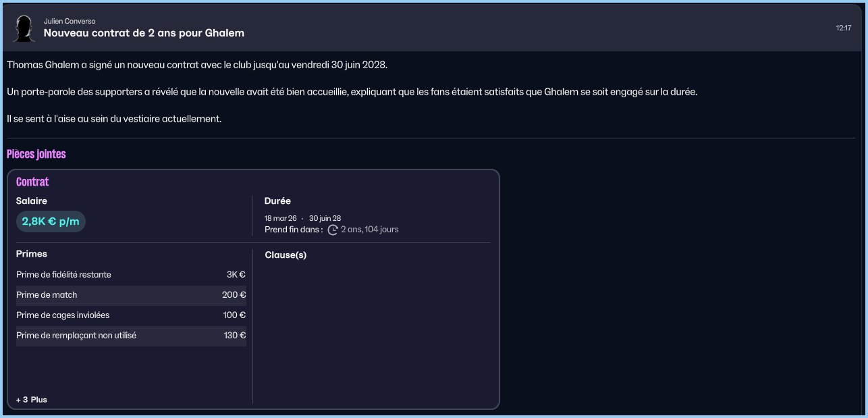Screen dimensions: 868x418
Task: Click the 30 juin 28 contract end date
Action: (325, 218)
